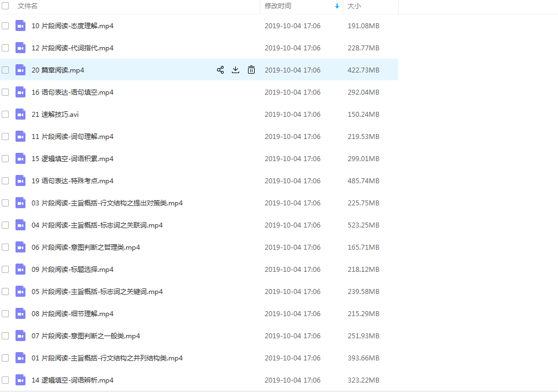This screenshot has height=392, width=558.
Task: Check the box for 19 语句表达-特殊考点.mp4
Action: (x=6, y=180)
